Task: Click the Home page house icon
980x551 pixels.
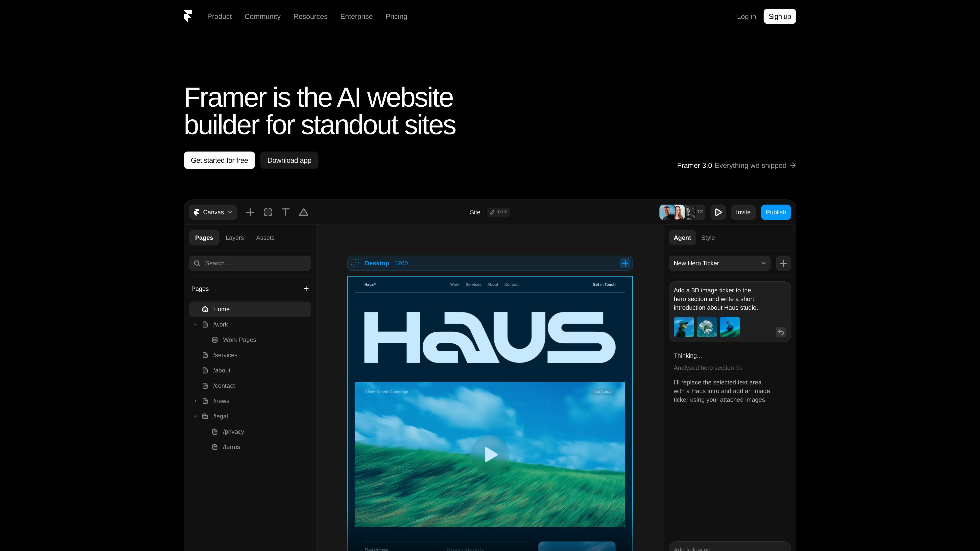Action: coord(205,309)
